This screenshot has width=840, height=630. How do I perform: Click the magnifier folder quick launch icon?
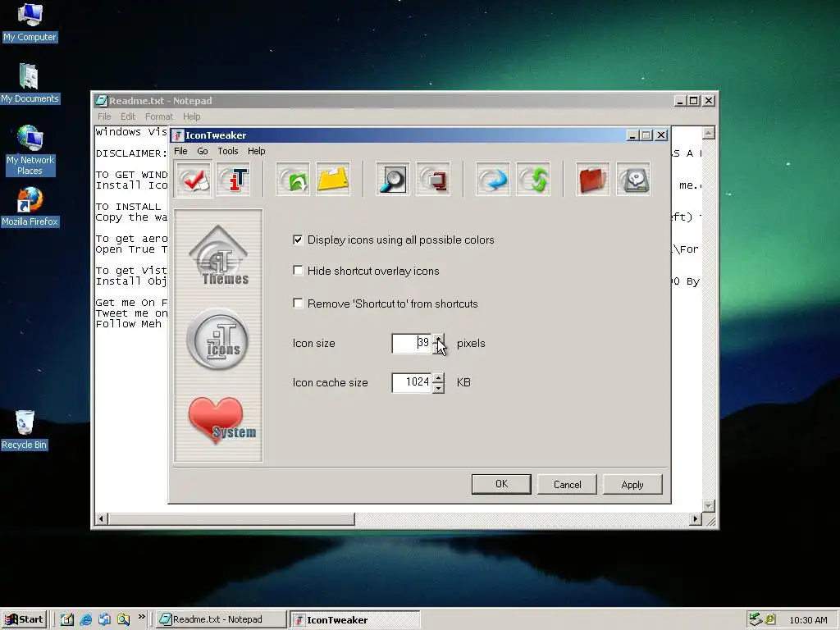pyautogui.click(x=123, y=619)
